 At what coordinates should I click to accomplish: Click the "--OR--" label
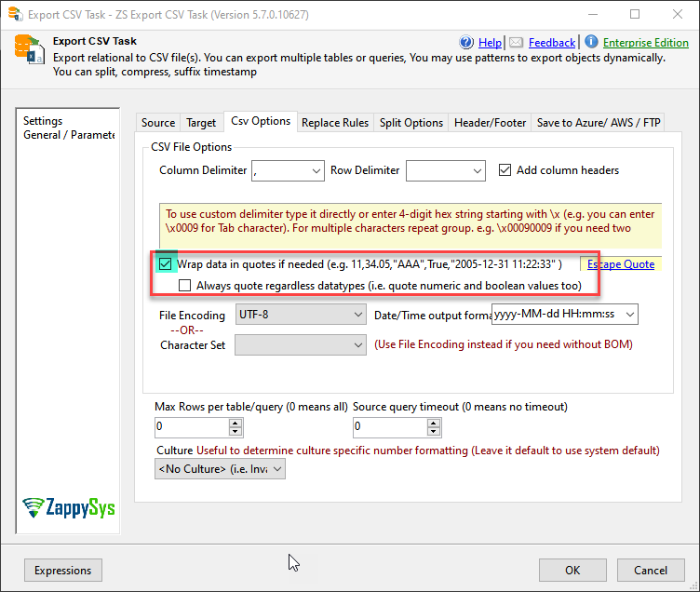pos(187,330)
